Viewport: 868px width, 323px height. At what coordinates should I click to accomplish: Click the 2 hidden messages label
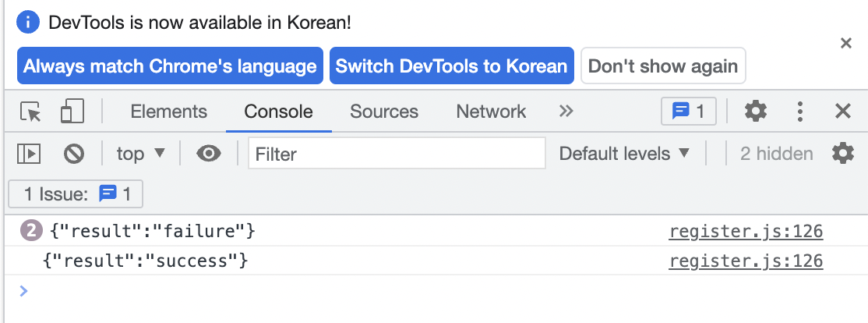777,154
